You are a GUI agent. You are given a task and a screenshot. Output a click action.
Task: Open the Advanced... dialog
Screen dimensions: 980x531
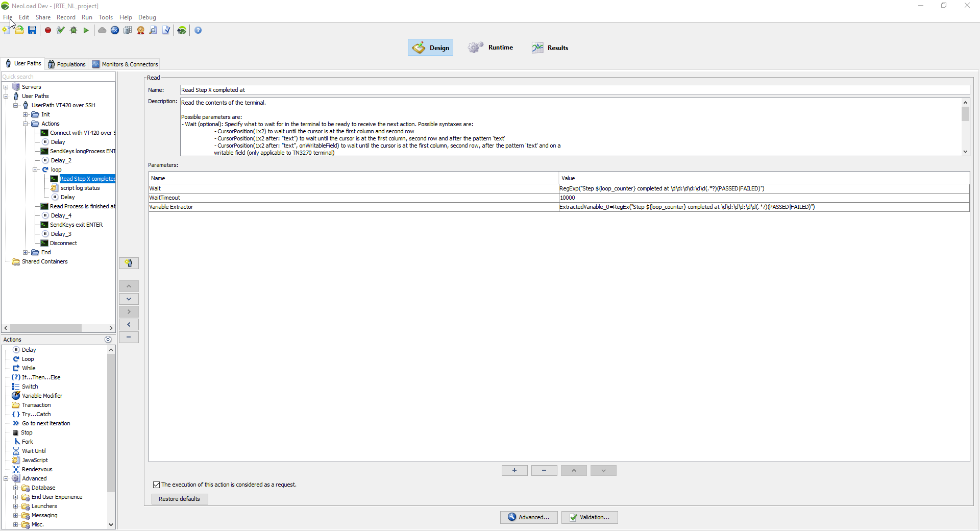coord(528,517)
